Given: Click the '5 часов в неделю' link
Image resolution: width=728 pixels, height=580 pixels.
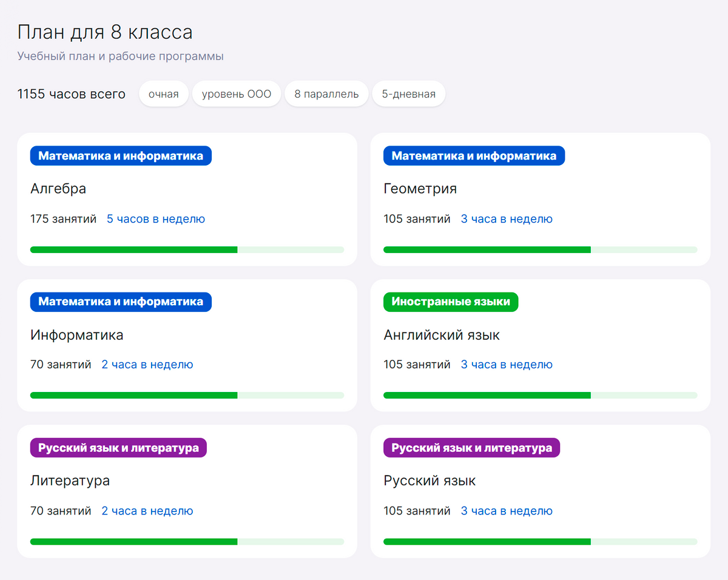Looking at the screenshot, I should point(156,219).
